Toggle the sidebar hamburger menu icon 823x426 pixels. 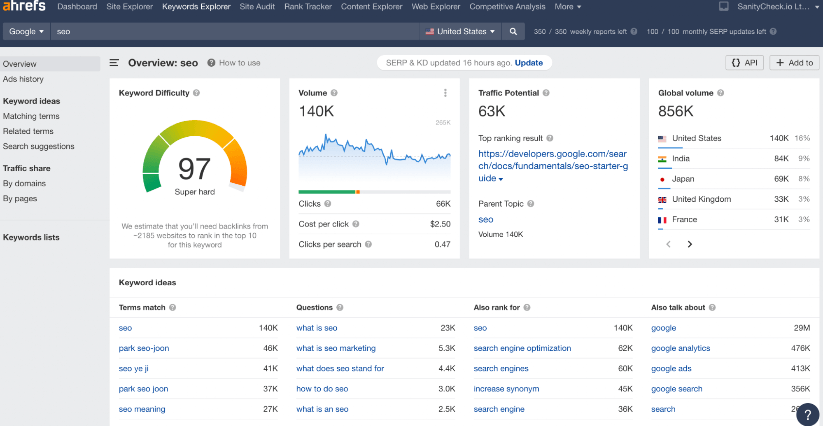(115, 63)
